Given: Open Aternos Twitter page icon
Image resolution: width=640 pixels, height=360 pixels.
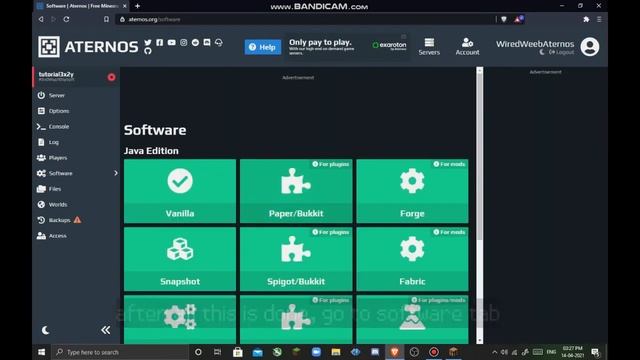Looking at the screenshot, I should [x=148, y=42].
